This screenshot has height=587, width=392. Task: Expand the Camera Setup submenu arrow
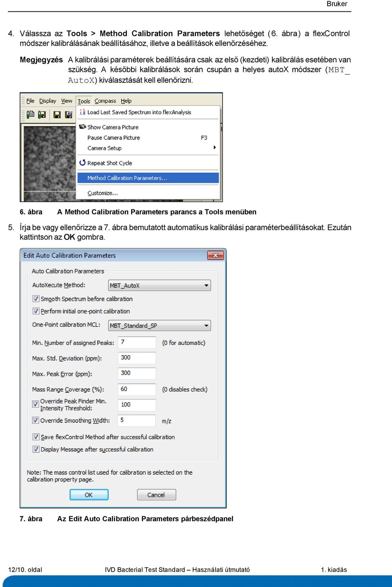pyautogui.click(x=215, y=148)
